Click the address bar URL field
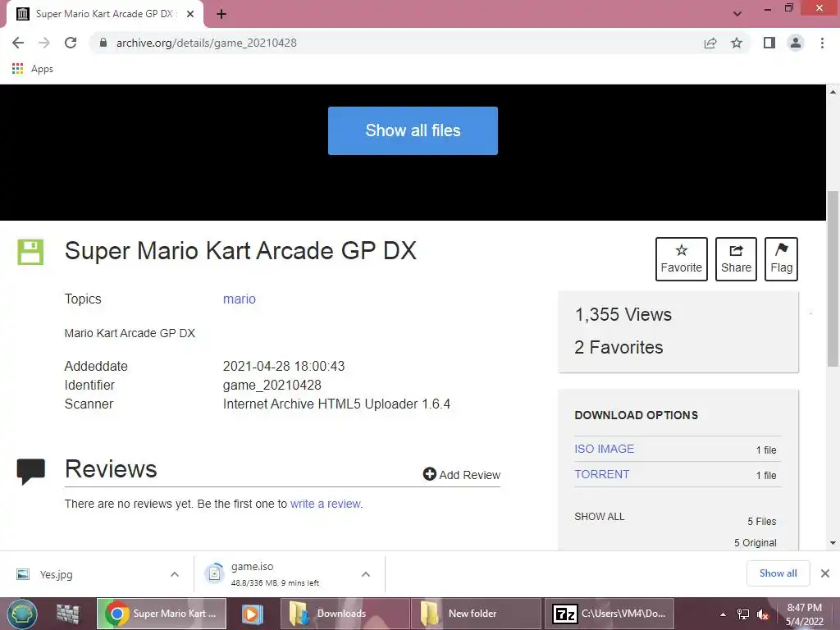The width and height of the screenshot is (840, 630). [206, 43]
